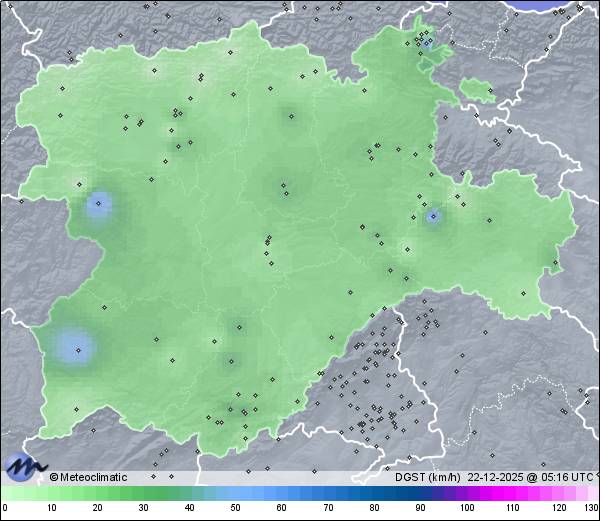This screenshot has height=521, width=600.
Task: Click the 90 km/h dark navy legend swatch
Action: [x=420, y=494]
